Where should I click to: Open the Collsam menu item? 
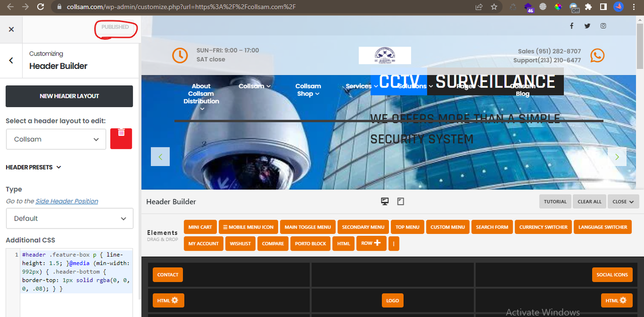(x=255, y=86)
